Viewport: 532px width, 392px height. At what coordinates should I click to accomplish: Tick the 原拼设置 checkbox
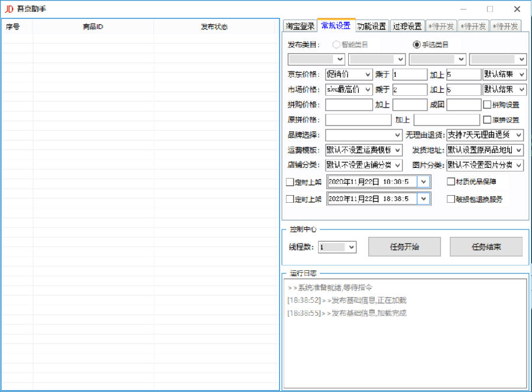pyautogui.click(x=487, y=120)
